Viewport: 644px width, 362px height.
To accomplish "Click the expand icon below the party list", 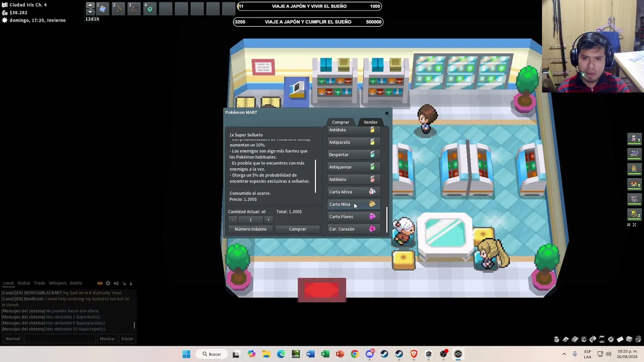I will pos(634,225).
